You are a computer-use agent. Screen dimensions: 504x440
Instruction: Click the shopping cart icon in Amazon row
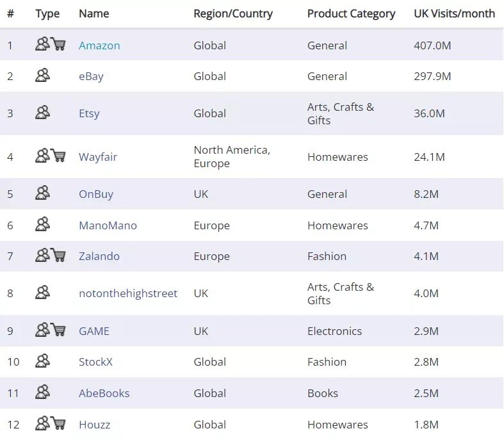(x=58, y=44)
